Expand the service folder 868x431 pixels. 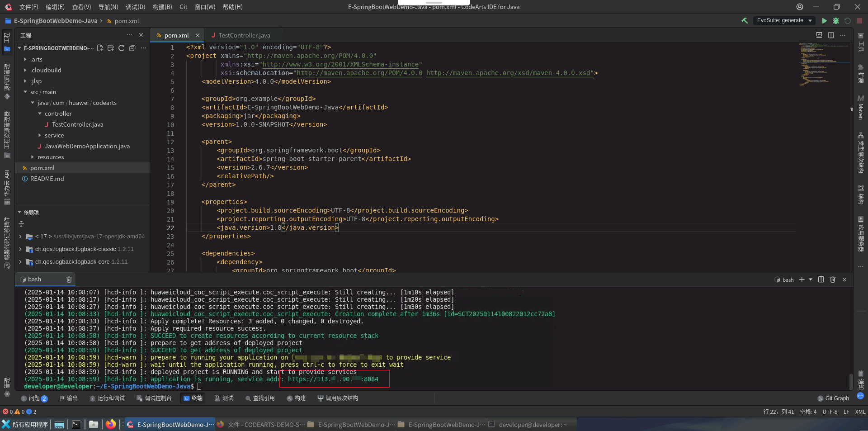[40, 135]
